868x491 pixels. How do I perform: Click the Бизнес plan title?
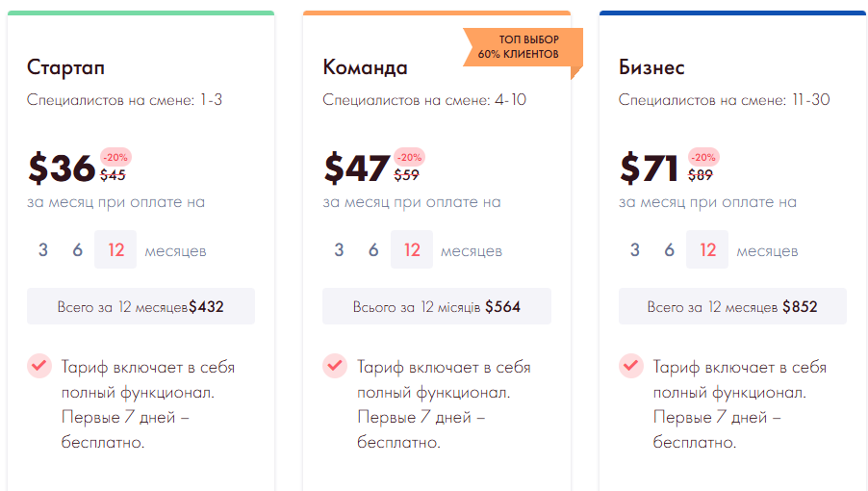point(651,67)
